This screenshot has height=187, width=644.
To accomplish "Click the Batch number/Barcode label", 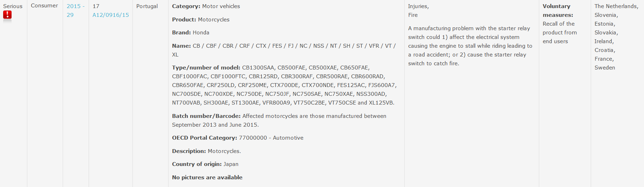I will [x=206, y=116].
